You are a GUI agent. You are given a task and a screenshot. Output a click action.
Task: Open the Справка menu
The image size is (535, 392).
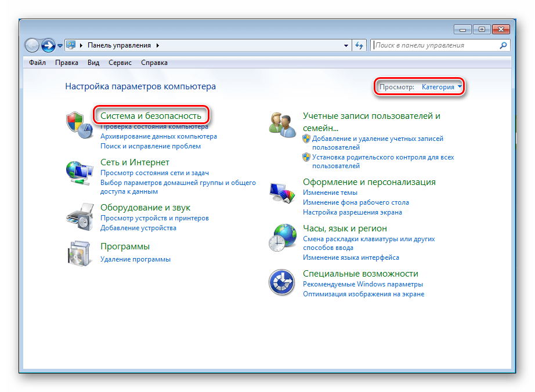coord(154,63)
